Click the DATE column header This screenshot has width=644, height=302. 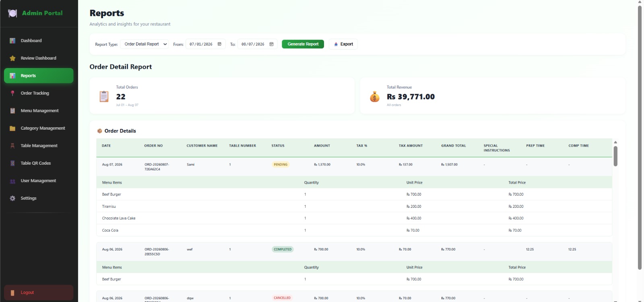[106, 146]
